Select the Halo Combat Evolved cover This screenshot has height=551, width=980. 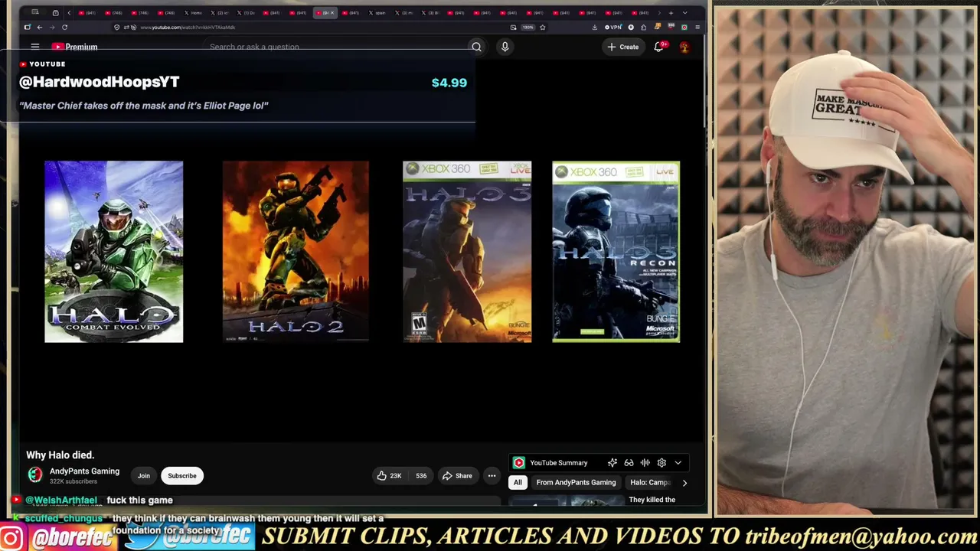pos(113,252)
